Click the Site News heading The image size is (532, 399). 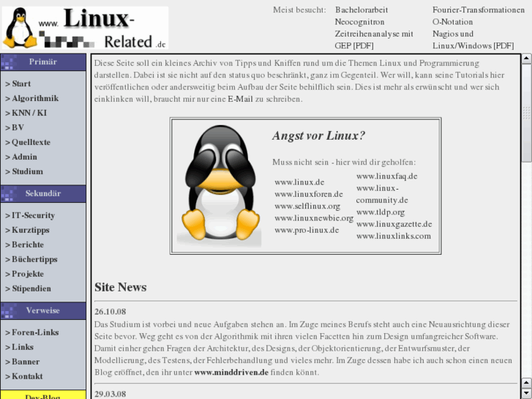pos(121,287)
